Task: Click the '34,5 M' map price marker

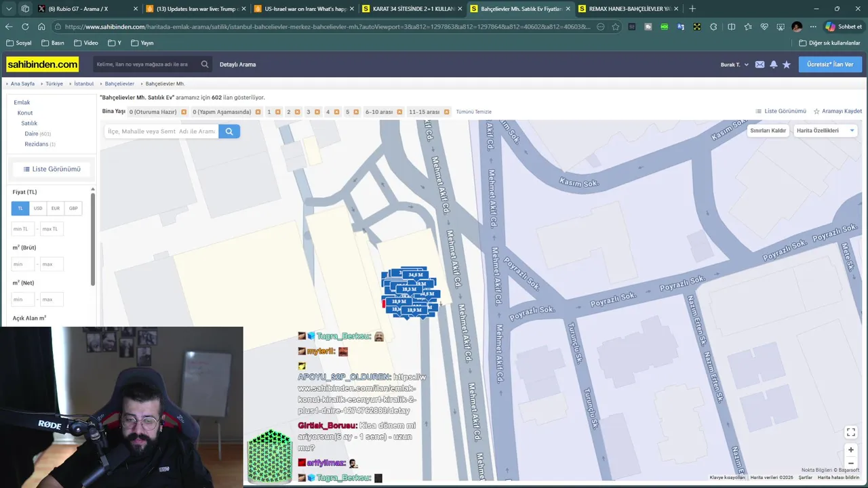Action: tap(415, 274)
